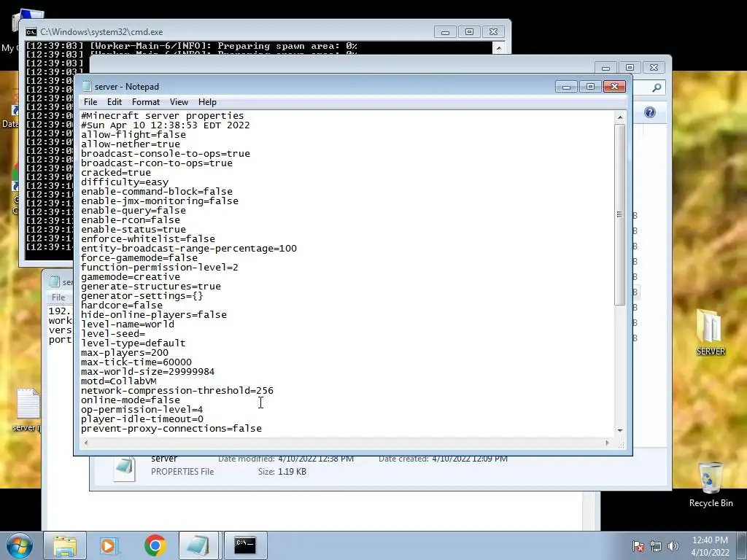Viewport: 747px width, 560px height.
Task: Click the line 'allow-flight=false'
Action: 133,134
